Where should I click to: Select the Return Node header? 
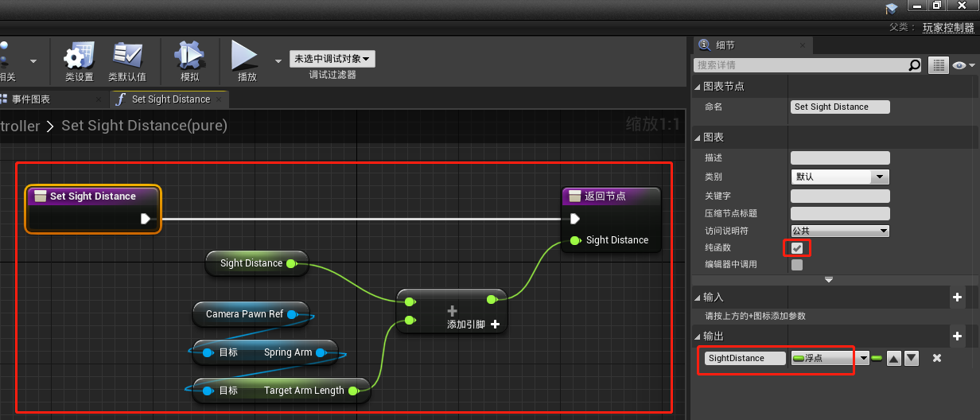tap(611, 196)
